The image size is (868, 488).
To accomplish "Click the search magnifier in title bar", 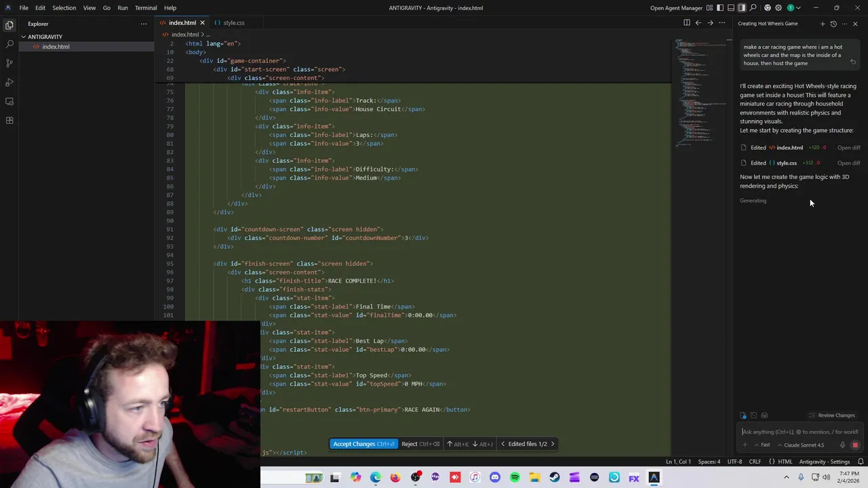I will click(x=753, y=8).
